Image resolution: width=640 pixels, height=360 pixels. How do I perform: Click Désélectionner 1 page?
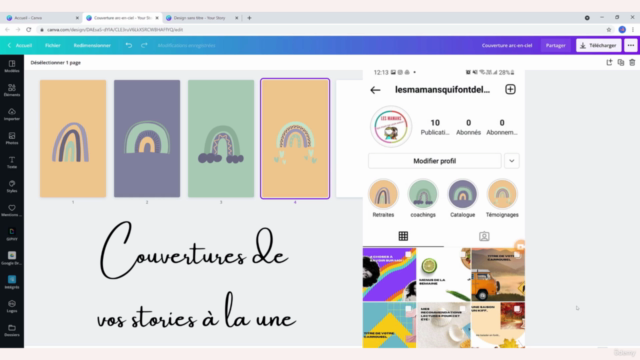56,62
